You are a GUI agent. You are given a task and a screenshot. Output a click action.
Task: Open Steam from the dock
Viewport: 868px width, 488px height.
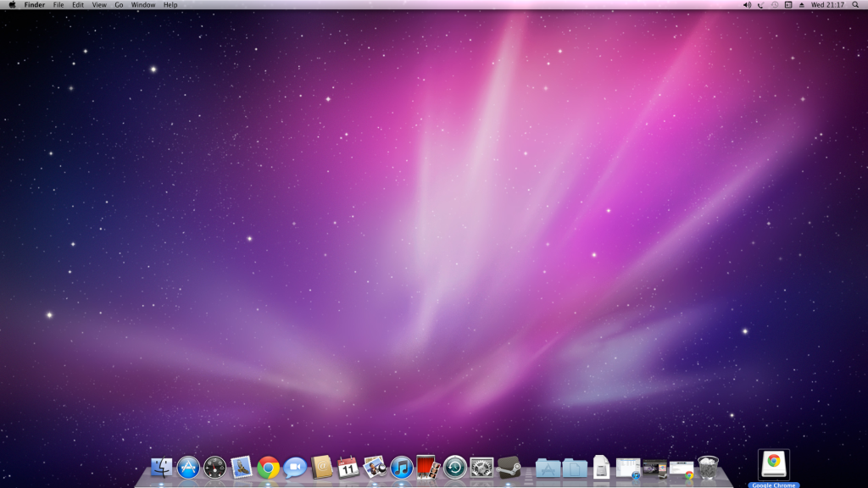(509, 467)
